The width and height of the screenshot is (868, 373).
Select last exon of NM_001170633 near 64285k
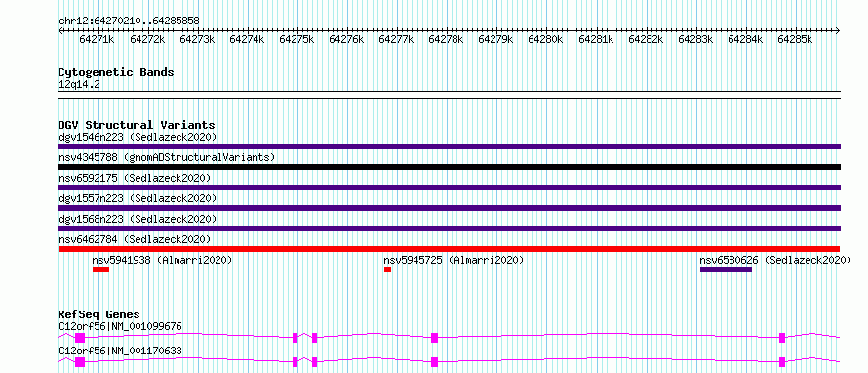point(782,362)
